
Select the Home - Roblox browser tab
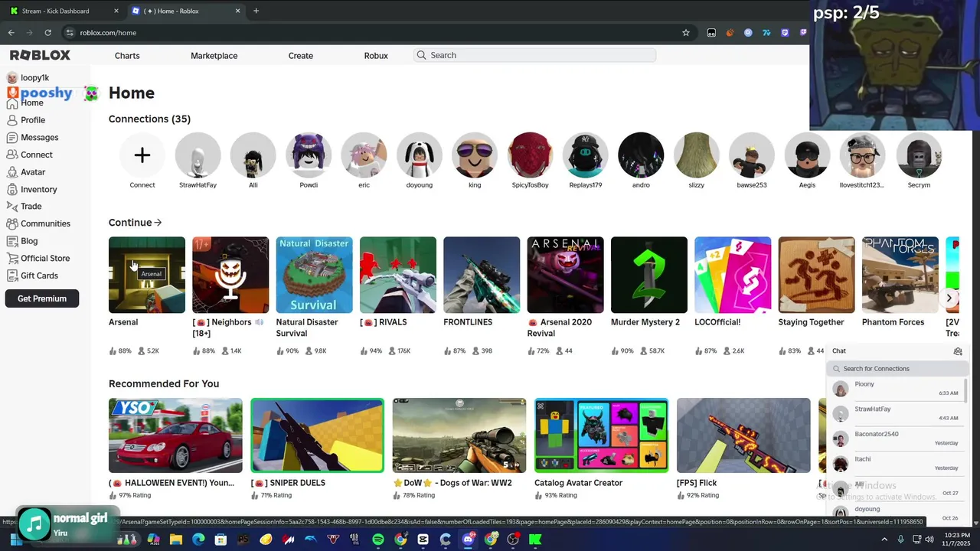[x=185, y=11]
